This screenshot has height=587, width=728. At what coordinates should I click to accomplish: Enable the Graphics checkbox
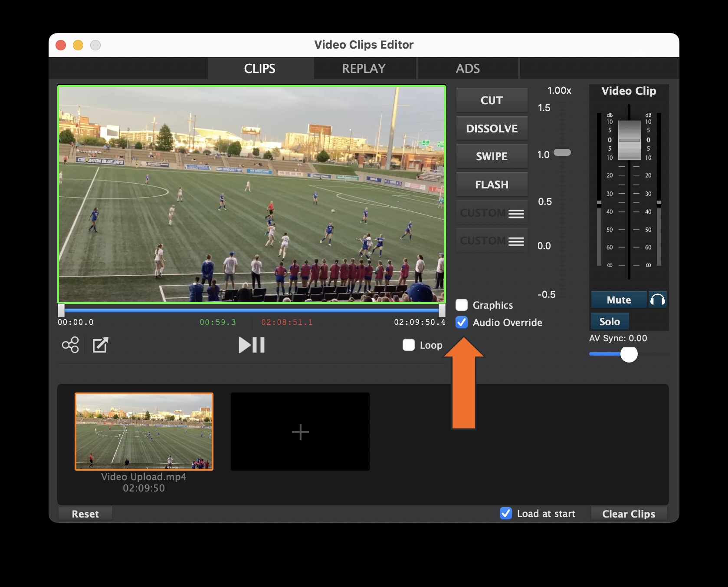pos(462,305)
